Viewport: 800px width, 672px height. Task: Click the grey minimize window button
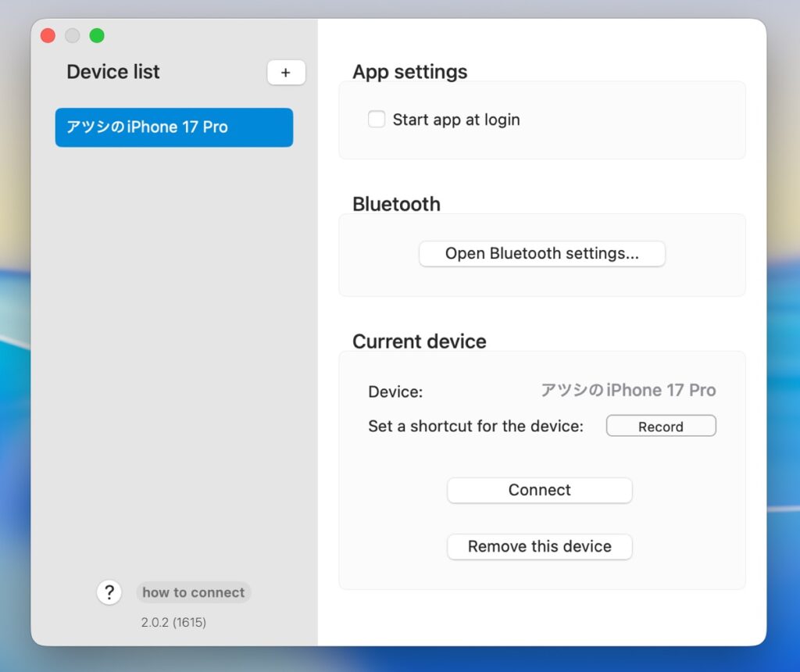point(73,36)
